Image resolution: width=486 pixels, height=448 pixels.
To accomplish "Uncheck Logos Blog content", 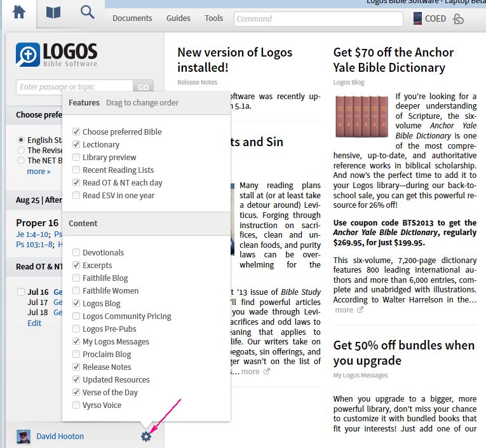I will 76,303.
